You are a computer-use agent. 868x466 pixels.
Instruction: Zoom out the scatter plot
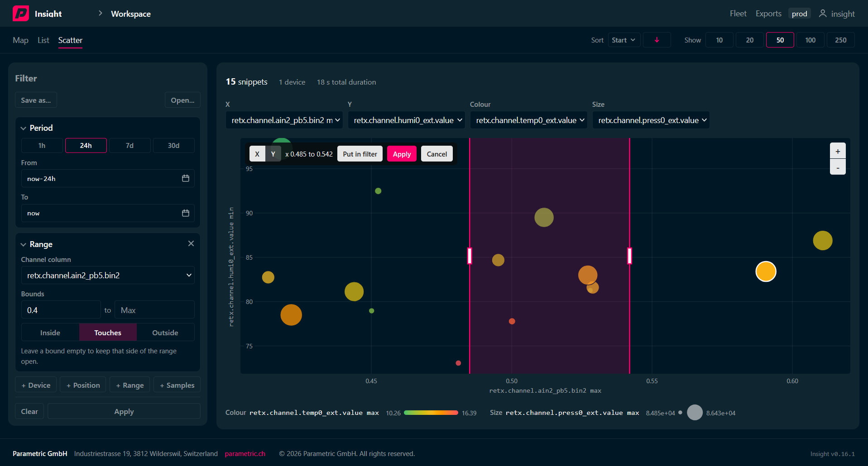click(x=838, y=167)
